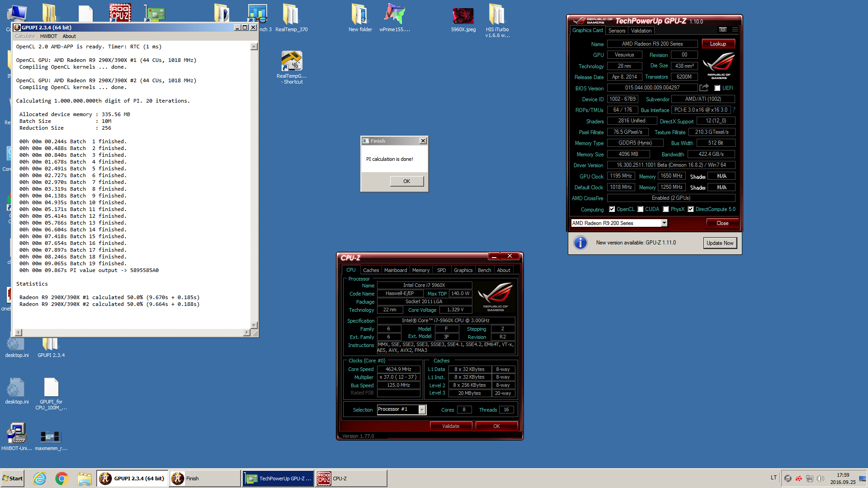
Task: Expand the Processor #1 selection dropdown
Action: tap(422, 409)
